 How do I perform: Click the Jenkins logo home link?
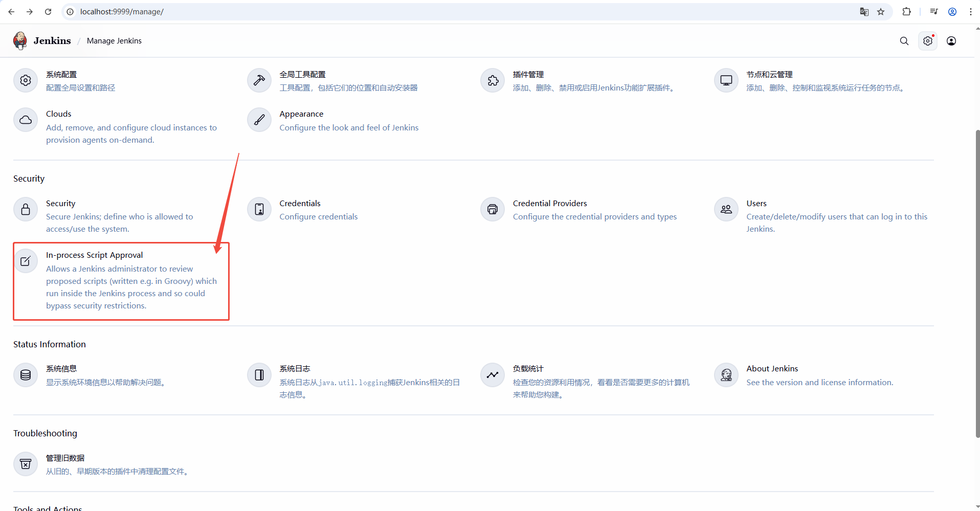42,41
